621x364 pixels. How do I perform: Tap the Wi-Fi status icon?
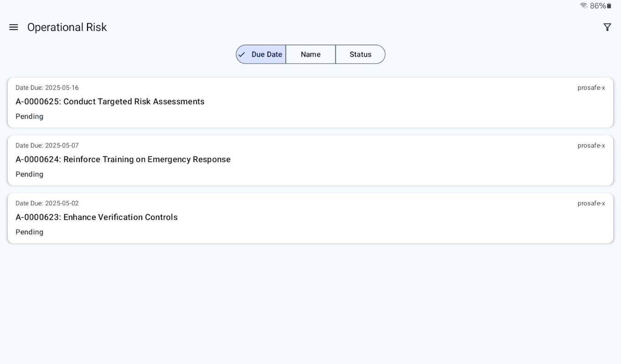click(584, 6)
